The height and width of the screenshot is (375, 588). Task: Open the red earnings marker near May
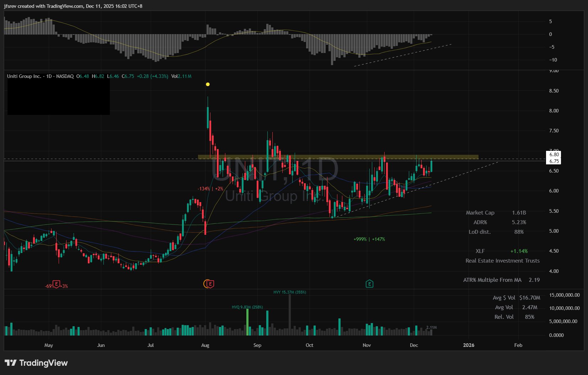click(56, 284)
